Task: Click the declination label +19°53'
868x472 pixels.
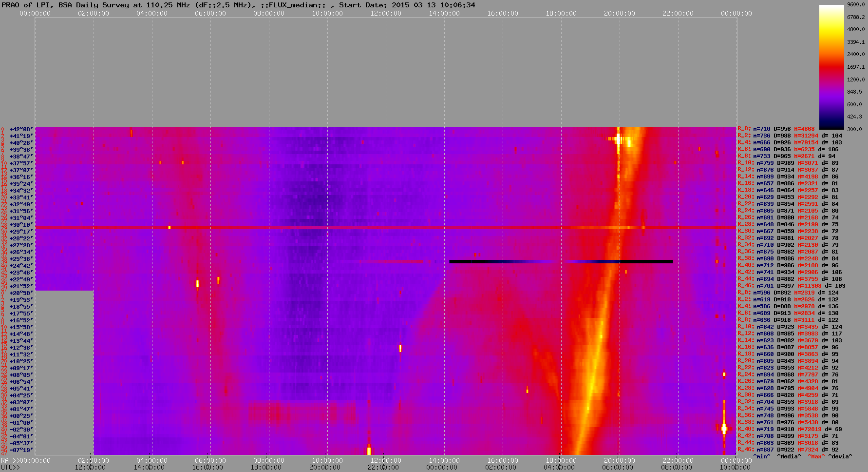Action: 21,300
